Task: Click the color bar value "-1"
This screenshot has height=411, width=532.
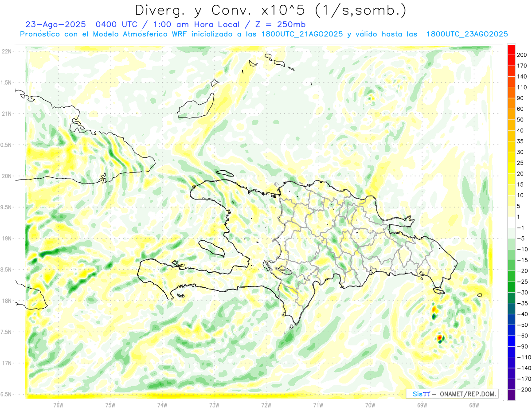Action: [520, 227]
